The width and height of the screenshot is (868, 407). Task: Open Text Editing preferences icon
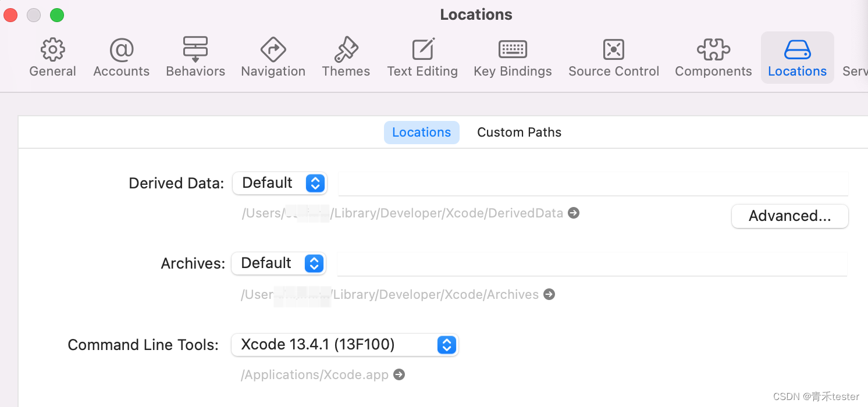[423, 49]
